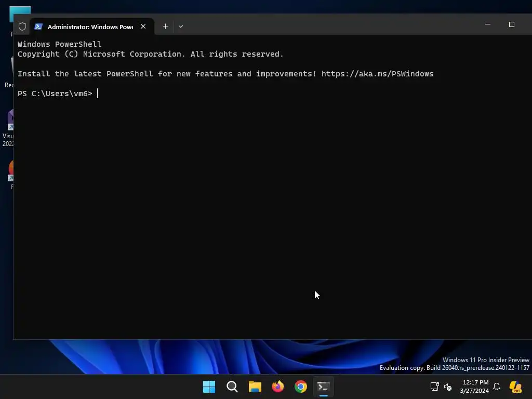
Task: Expand the new-tab profile dropdown chevron
Action: (181, 26)
